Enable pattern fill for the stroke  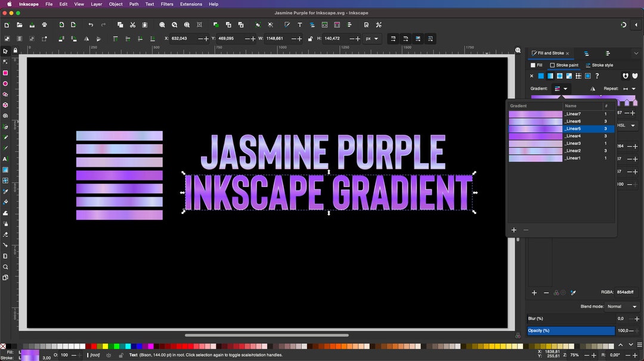pyautogui.click(x=578, y=76)
